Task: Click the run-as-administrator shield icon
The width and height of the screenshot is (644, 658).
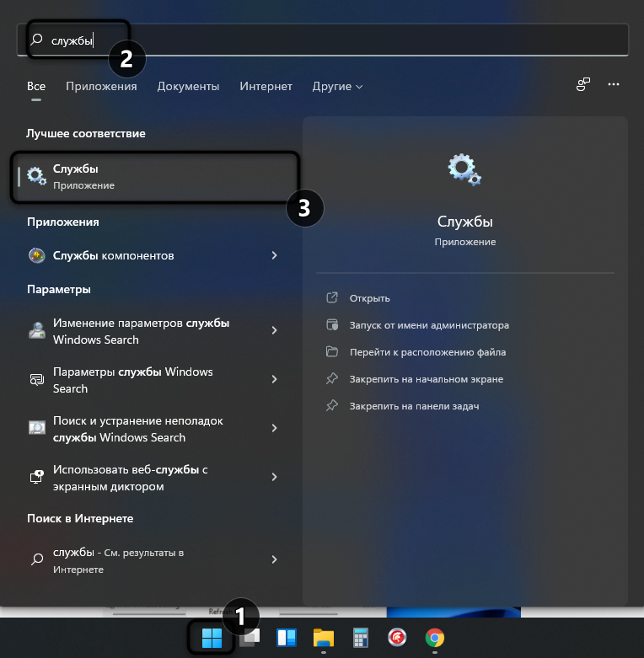Action: [332, 324]
